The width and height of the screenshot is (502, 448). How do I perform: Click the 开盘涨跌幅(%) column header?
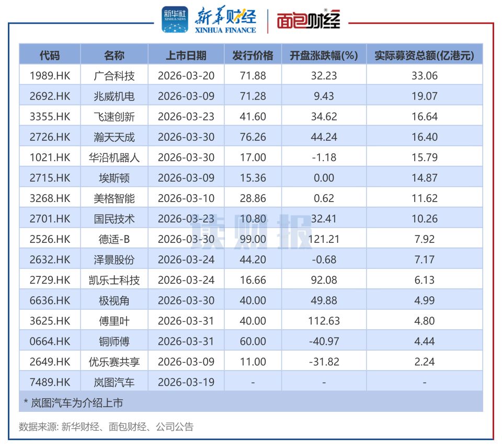(x=324, y=55)
